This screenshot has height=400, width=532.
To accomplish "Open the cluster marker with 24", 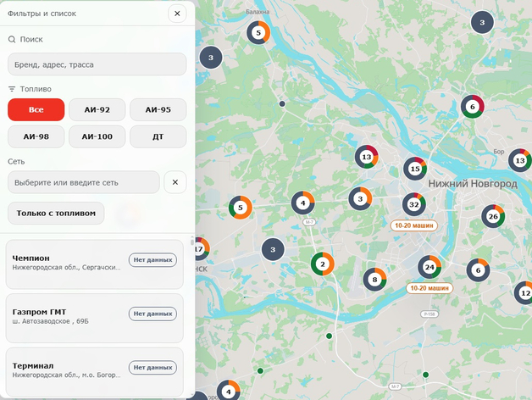I will (429, 267).
